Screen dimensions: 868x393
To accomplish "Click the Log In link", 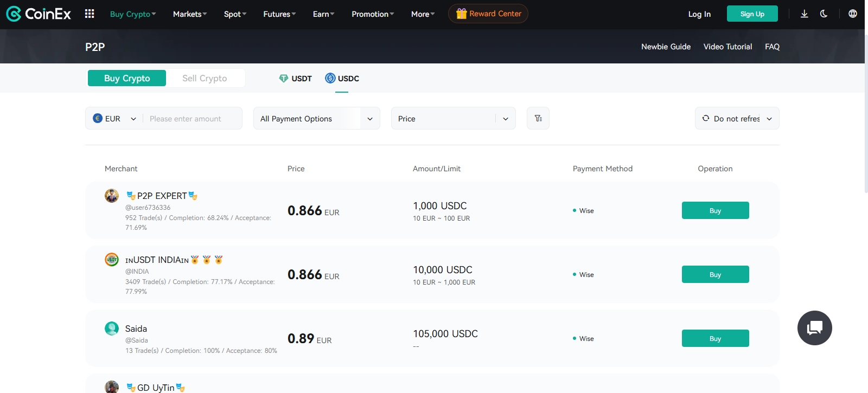I will click(x=699, y=14).
